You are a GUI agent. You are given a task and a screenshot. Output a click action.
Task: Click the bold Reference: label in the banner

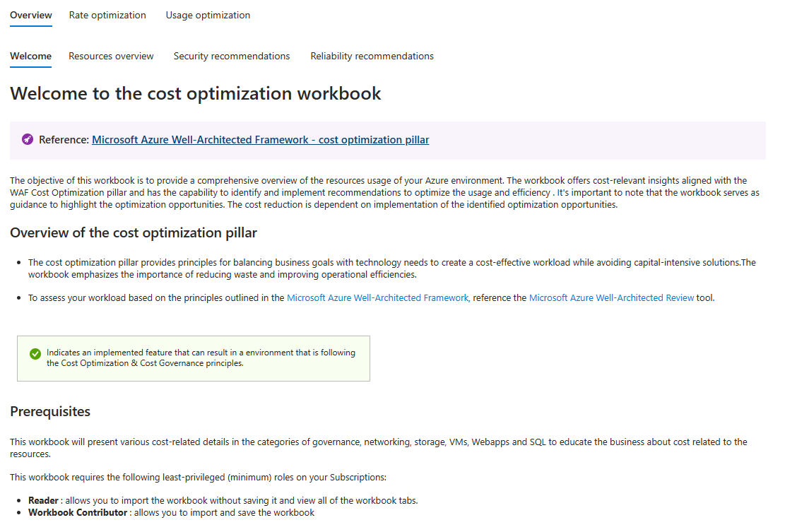click(64, 140)
